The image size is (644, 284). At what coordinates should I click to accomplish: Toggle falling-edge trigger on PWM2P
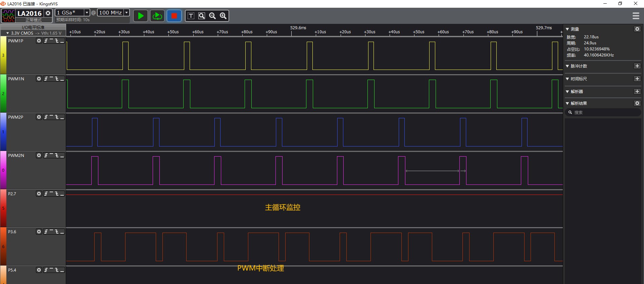pyautogui.click(x=57, y=117)
